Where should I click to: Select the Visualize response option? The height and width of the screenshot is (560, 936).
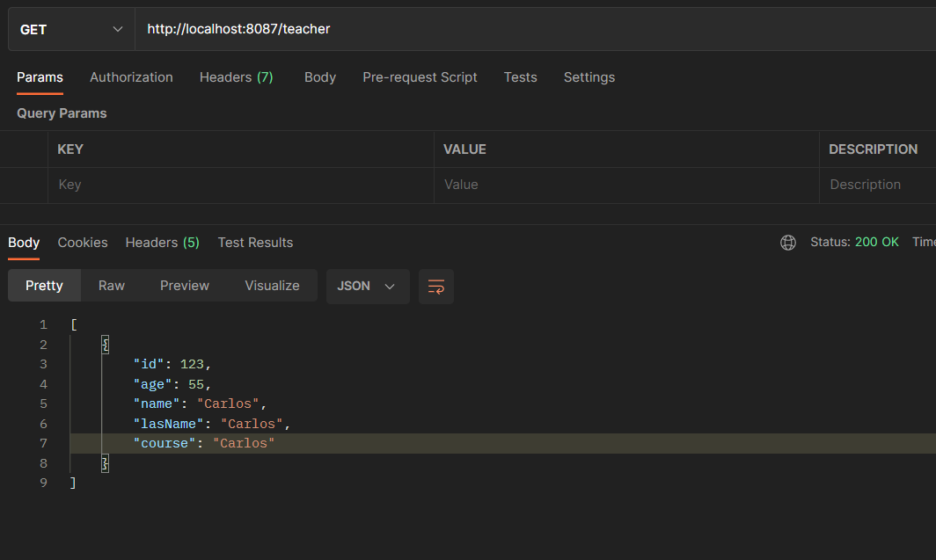click(272, 286)
